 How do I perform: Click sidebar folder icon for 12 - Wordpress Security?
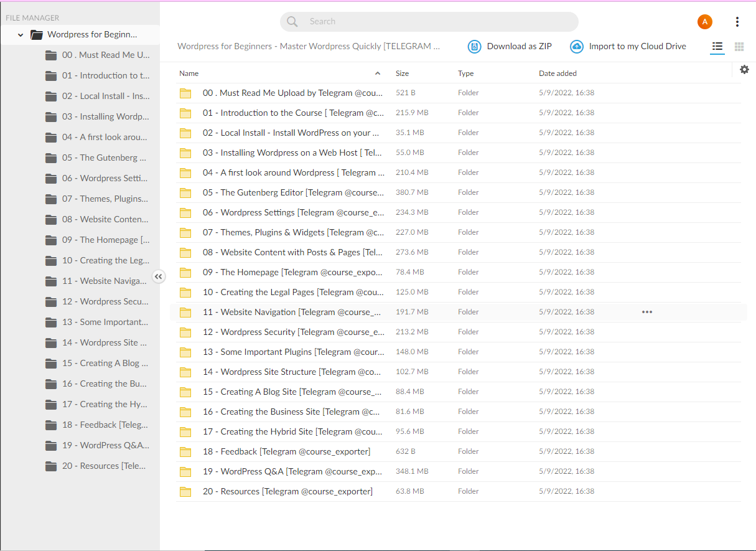51,302
